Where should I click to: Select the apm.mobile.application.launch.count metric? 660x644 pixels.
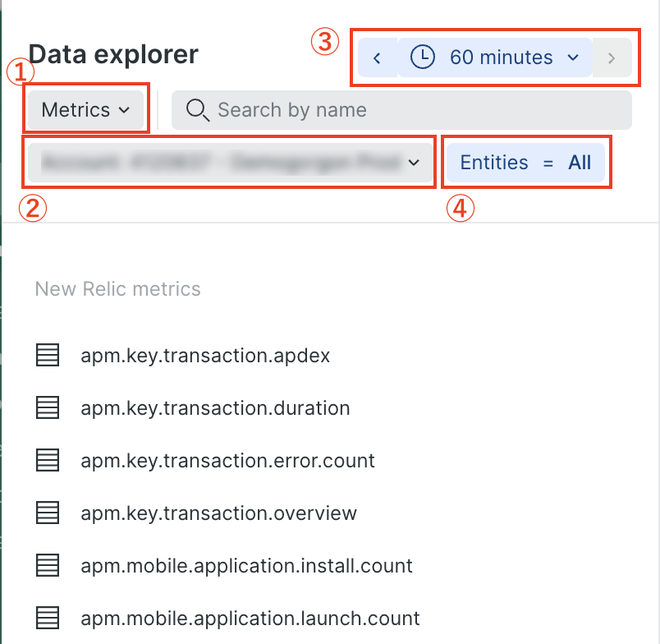[x=250, y=618]
